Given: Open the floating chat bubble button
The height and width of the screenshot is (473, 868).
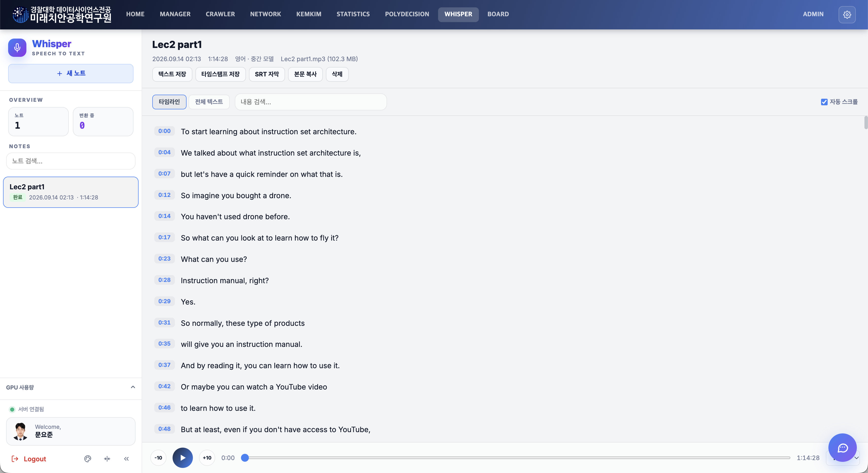Looking at the screenshot, I should point(842,447).
